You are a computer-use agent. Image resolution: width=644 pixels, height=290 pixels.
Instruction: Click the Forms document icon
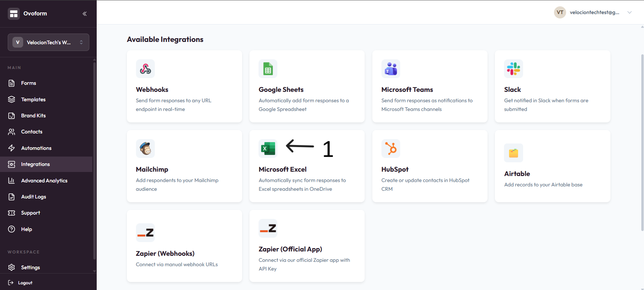(11, 83)
